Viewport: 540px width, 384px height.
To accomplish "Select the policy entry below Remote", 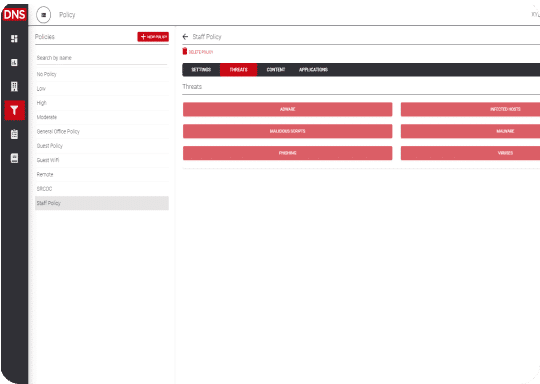I will (102, 189).
